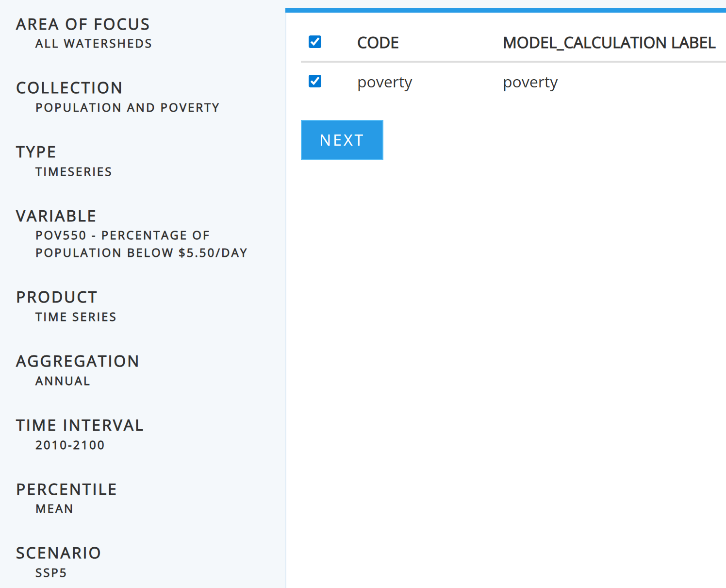
Task: Click the poverty model calculation label cell
Action: coord(530,83)
